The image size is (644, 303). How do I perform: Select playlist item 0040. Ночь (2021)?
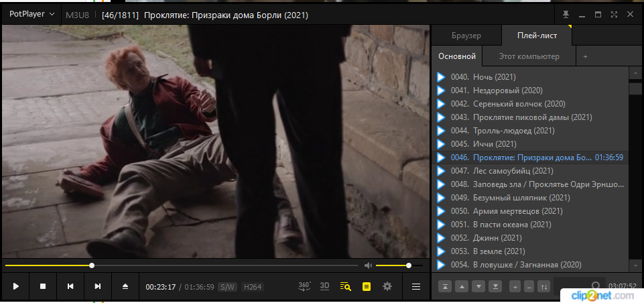click(530, 77)
